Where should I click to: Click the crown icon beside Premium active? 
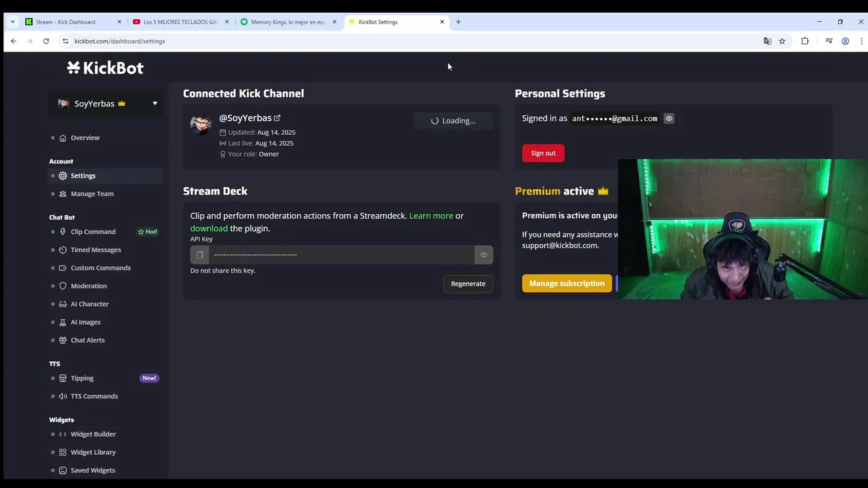[603, 191]
